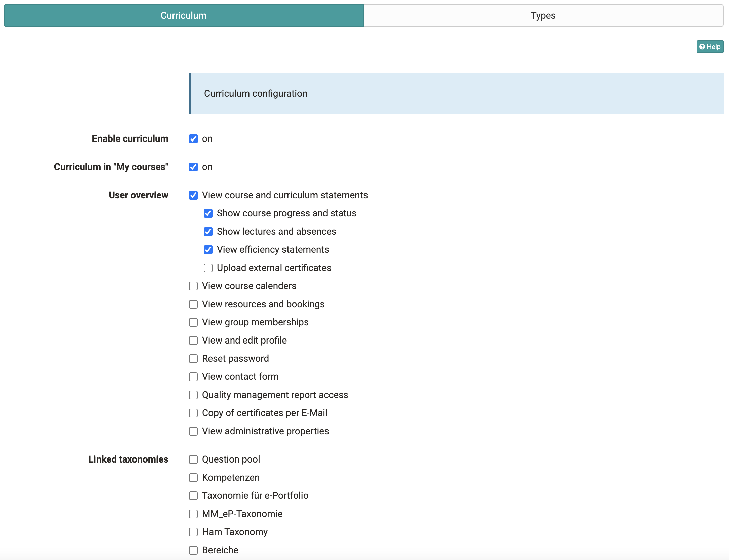The height and width of the screenshot is (560, 729).
Task: Uncheck View course and curriculum statements
Action: click(x=193, y=195)
